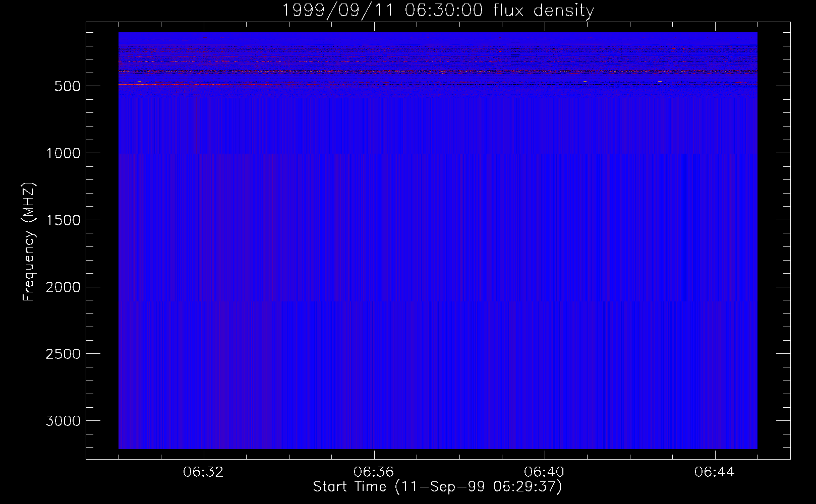Click the 500 frequency tick label
Image resolution: width=816 pixels, height=504 pixels.
pos(68,86)
